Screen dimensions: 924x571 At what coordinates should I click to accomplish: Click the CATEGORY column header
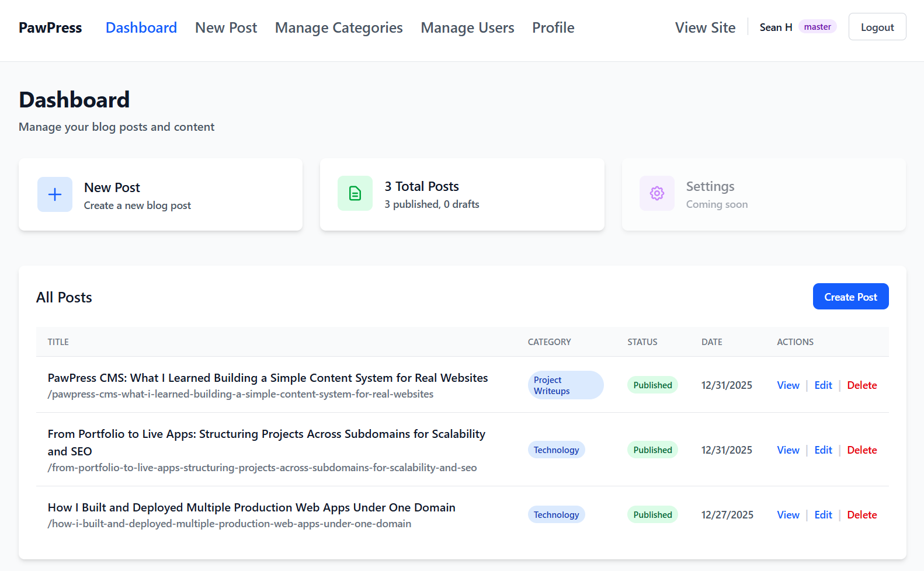tap(549, 342)
